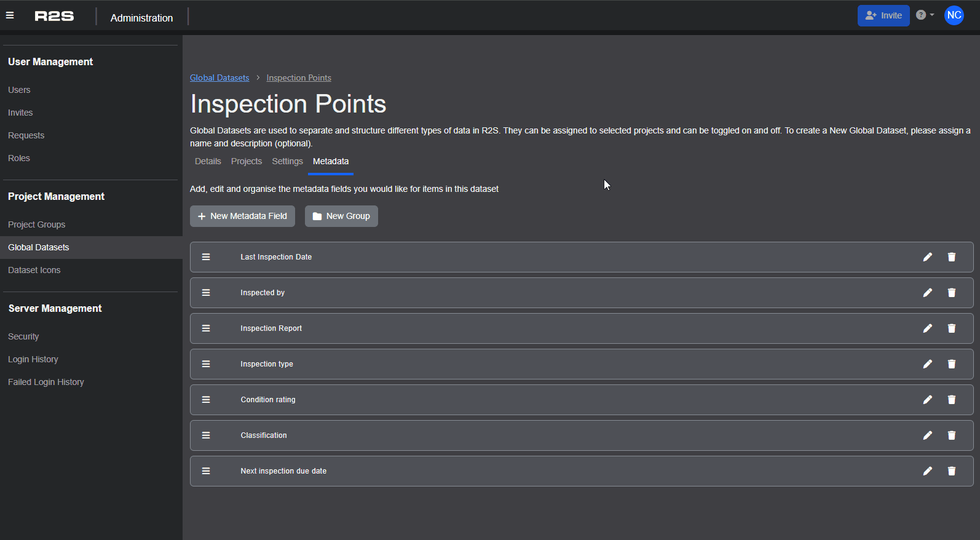Open Dataset Icons in the sidebar

click(34, 270)
